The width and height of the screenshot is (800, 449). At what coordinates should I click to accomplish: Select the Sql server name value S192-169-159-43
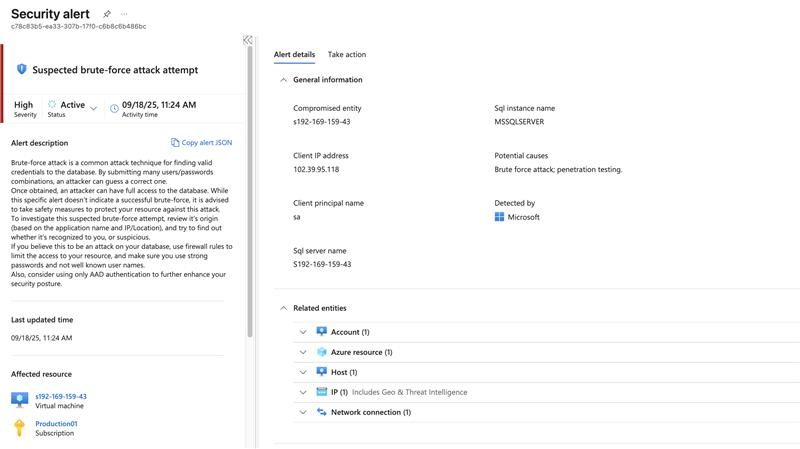[x=322, y=264]
